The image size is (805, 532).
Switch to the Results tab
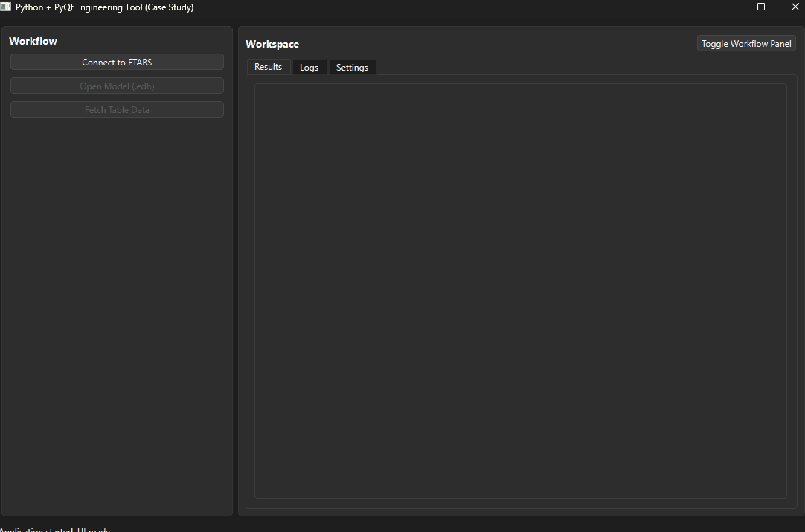[268, 66]
